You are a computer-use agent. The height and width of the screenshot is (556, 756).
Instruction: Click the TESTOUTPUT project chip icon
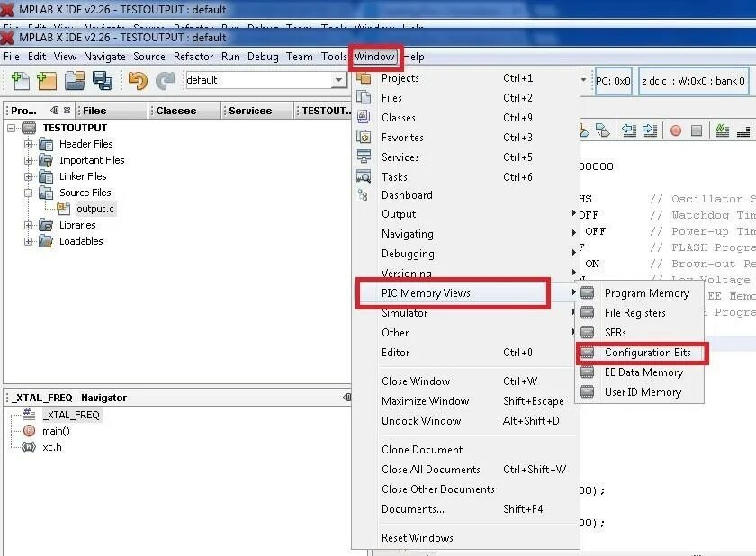[x=30, y=128]
